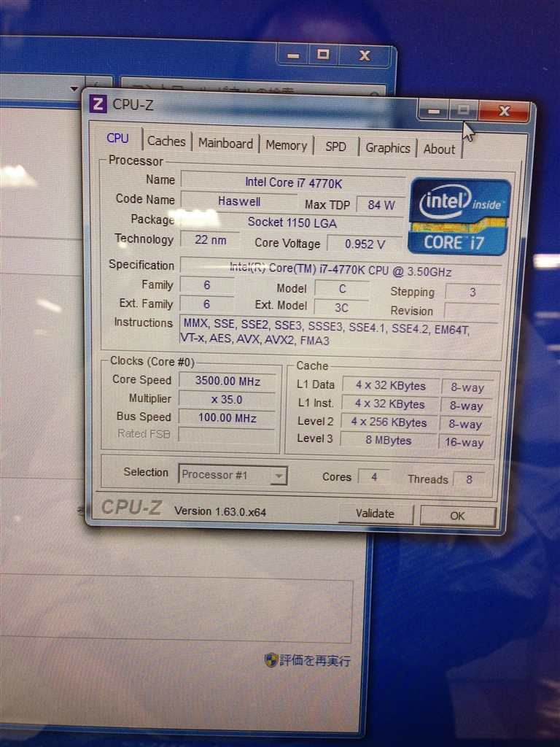The height and width of the screenshot is (747, 560).
Task: Click the Max TDP value 84 W
Action: pos(381,205)
